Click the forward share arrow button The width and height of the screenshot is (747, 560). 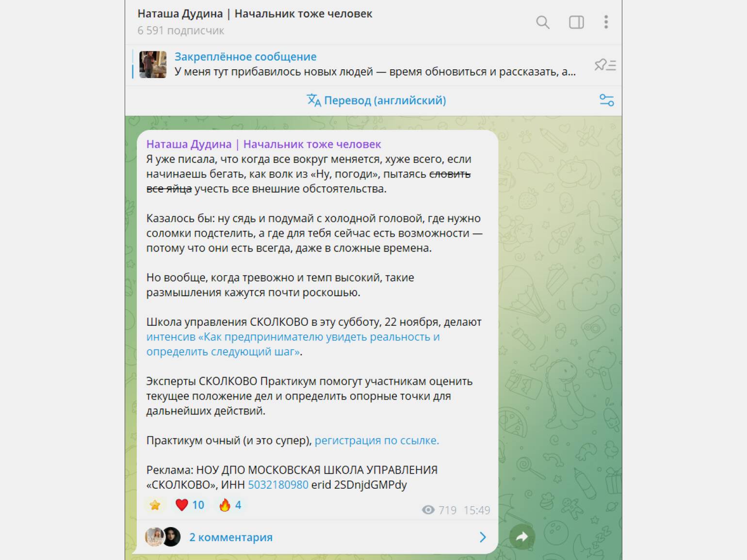(x=522, y=537)
